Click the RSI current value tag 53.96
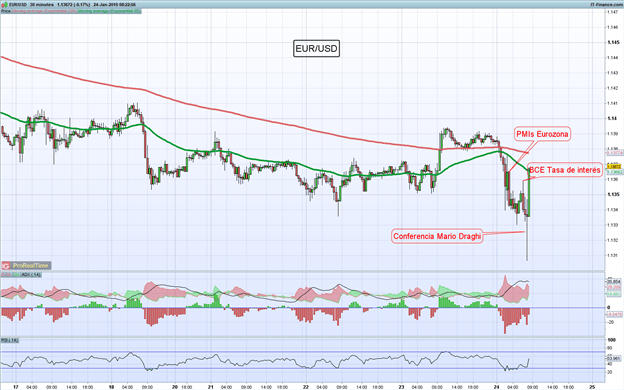This screenshot has width=624, height=390. pos(614,359)
